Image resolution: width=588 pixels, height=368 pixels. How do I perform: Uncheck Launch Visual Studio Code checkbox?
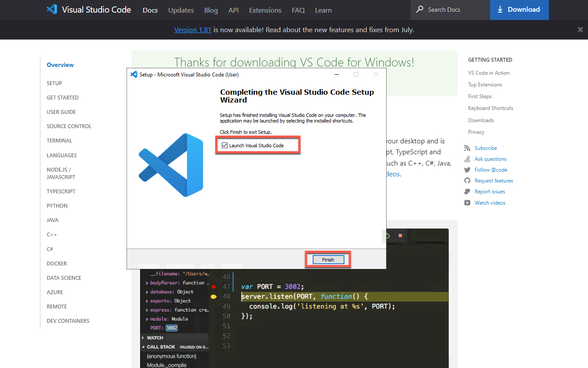pyautogui.click(x=225, y=146)
